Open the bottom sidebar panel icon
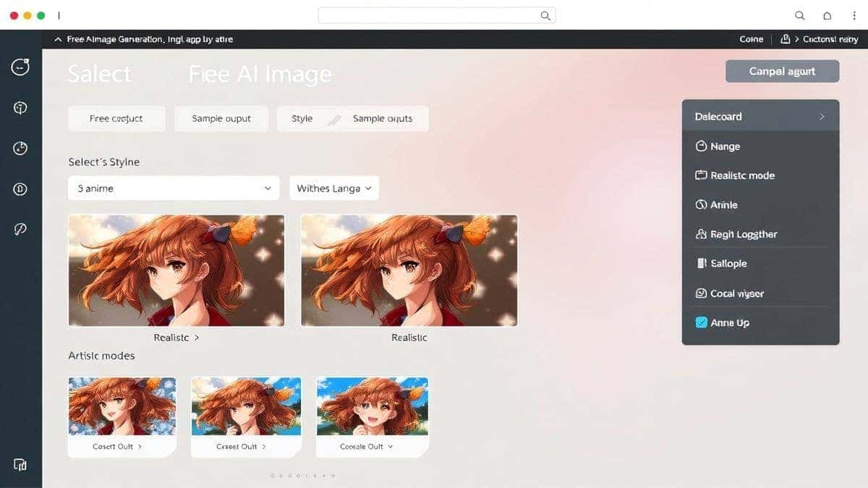 tap(20, 464)
